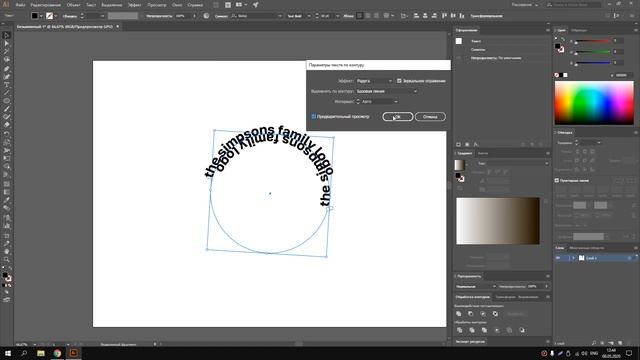The height and width of the screenshot is (360, 640).
Task: Toggle the dashed line checkbox in Stroke panel
Action: coord(557,180)
